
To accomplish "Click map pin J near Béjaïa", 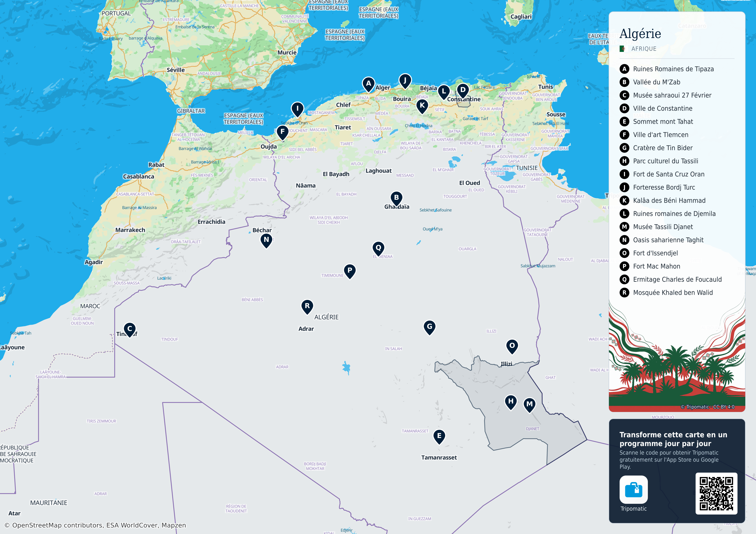I will click(x=405, y=81).
